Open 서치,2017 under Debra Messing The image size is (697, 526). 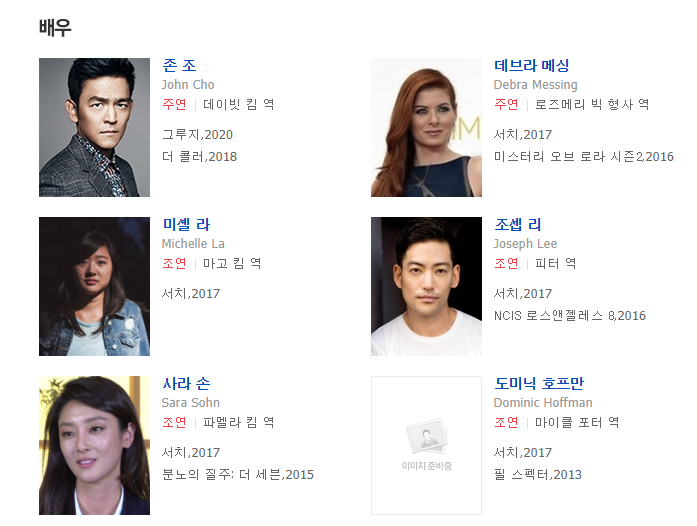click(523, 134)
